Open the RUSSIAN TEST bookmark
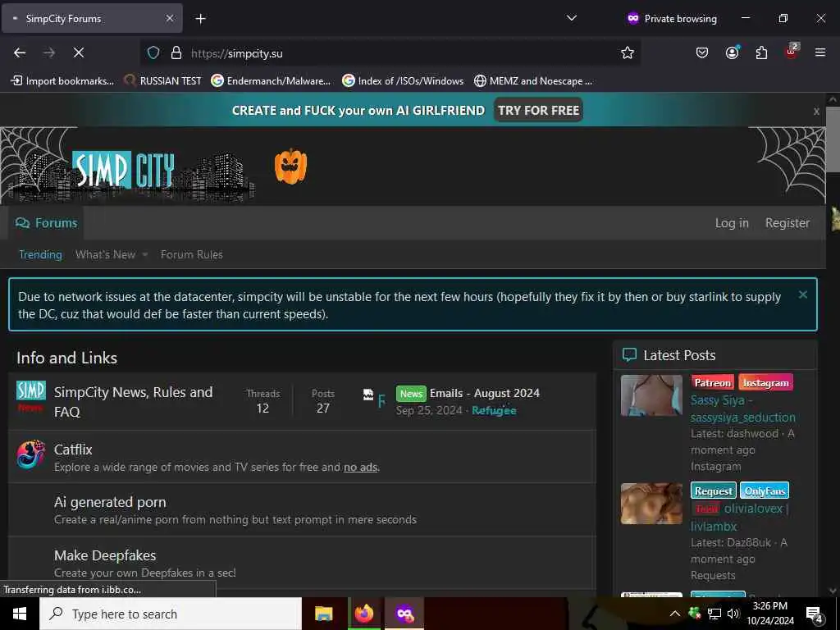The image size is (840, 630). pos(162,81)
